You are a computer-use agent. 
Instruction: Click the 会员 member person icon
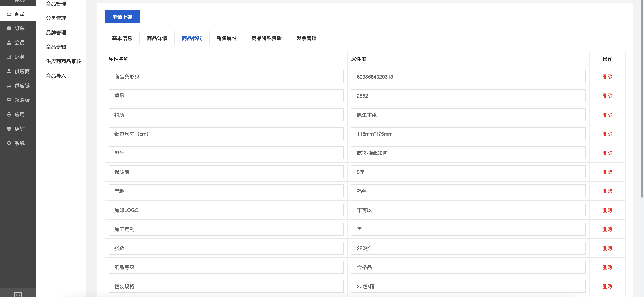coord(9,43)
